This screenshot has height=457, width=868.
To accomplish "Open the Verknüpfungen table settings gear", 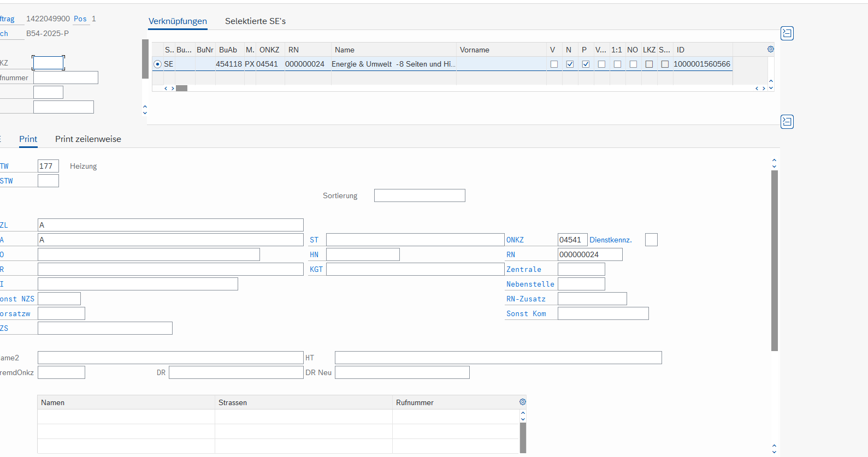I will 771,49.
